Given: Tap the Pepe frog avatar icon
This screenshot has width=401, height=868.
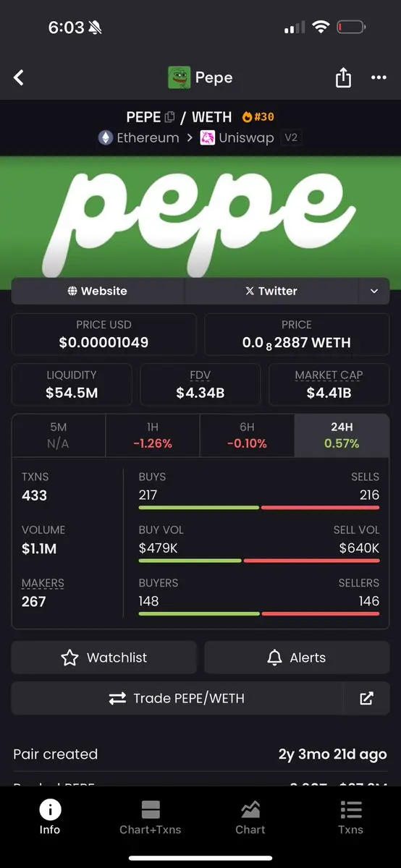Looking at the screenshot, I should 179,77.
